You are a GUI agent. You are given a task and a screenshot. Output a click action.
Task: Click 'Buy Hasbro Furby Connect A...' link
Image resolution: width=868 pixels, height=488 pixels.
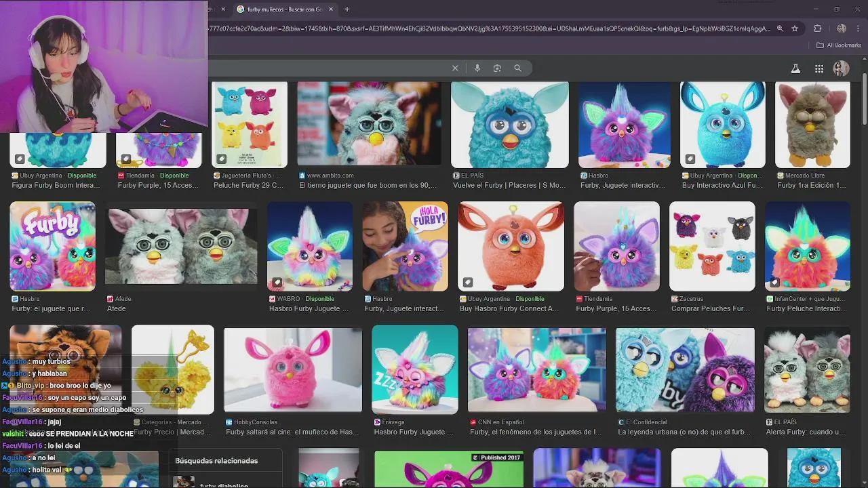[509, 308]
